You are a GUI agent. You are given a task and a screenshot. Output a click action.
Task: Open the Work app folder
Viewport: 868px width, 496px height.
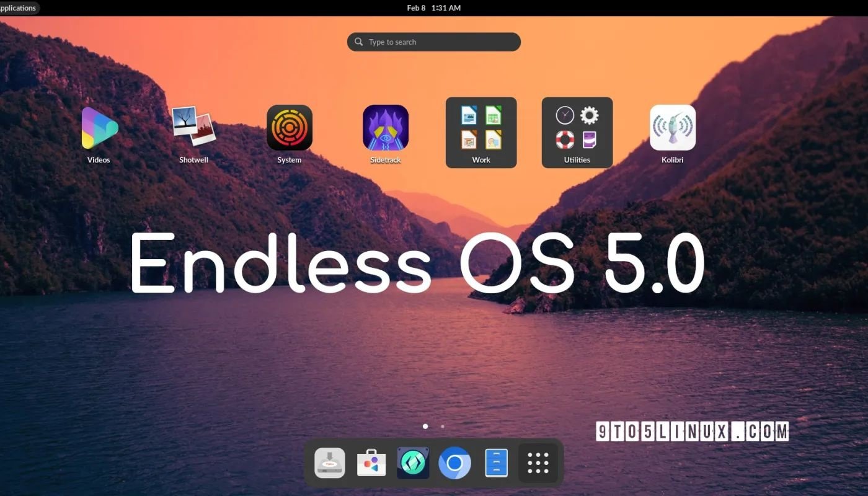pyautogui.click(x=481, y=132)
